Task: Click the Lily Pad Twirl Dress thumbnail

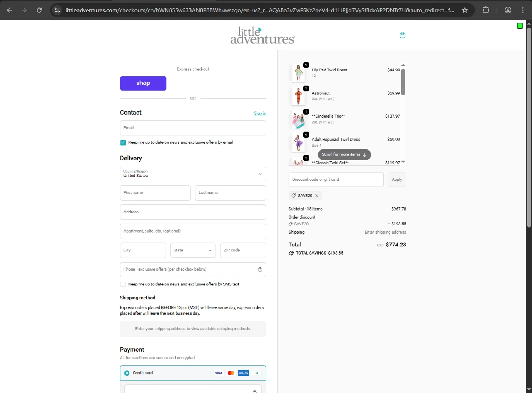Action: click(x=298, y=73)
